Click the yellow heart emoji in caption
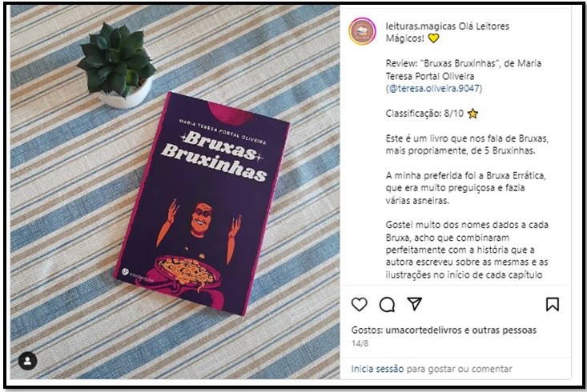 (433, 38)
